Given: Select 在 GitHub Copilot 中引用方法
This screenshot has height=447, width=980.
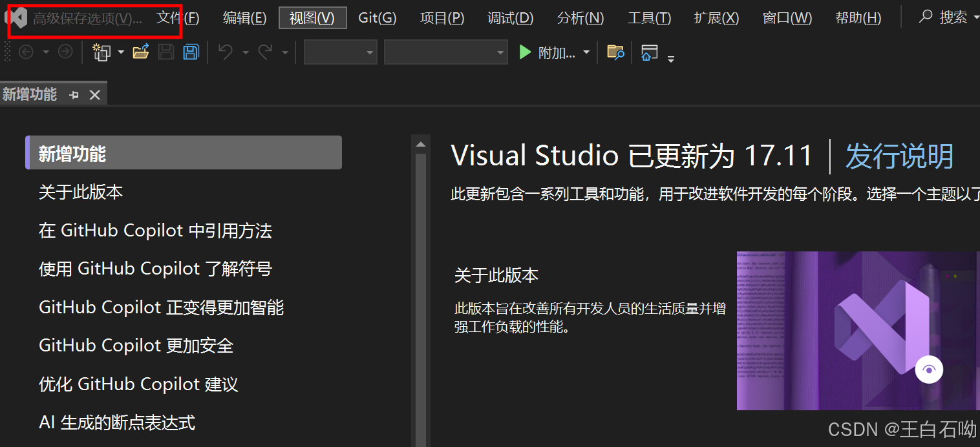Looking at the screenshot, I should point(155,231).
